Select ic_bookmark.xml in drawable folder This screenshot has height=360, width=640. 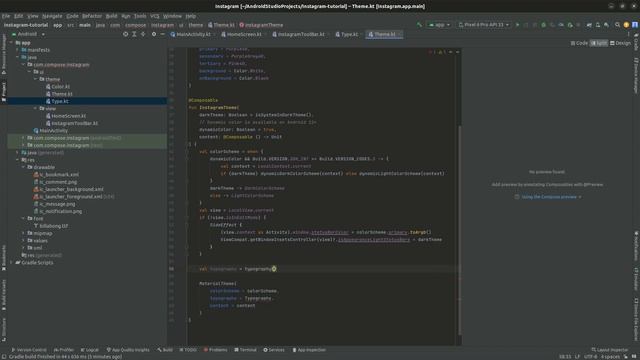point(56,175)
